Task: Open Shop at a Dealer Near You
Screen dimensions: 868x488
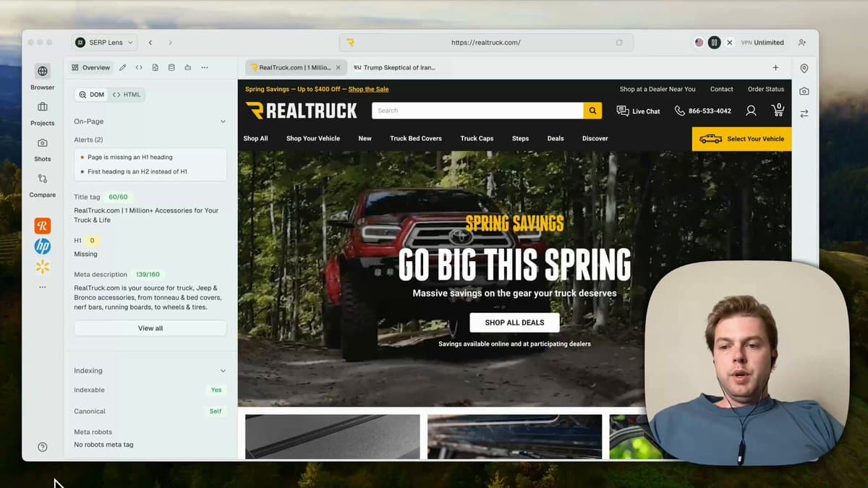Action: coord(658,89)
